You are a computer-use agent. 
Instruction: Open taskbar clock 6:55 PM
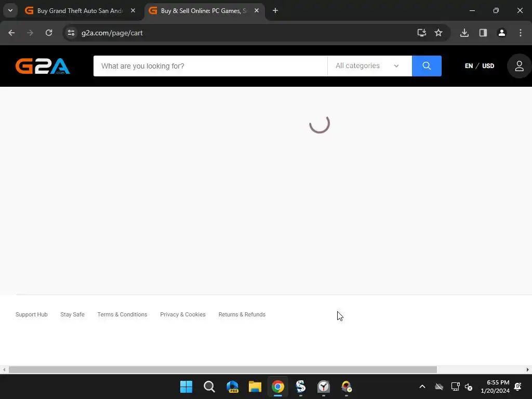tap(495, 387)
